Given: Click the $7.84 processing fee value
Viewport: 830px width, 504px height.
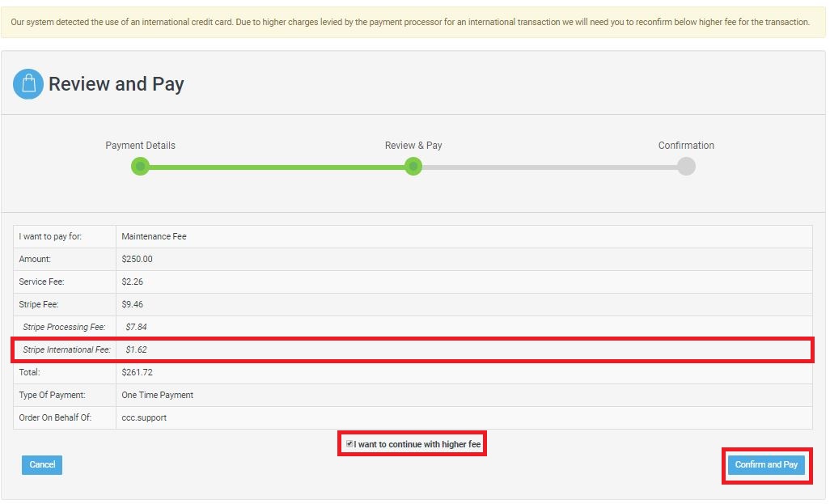Looking at the screenshot, I should click(x=136, y=327).
